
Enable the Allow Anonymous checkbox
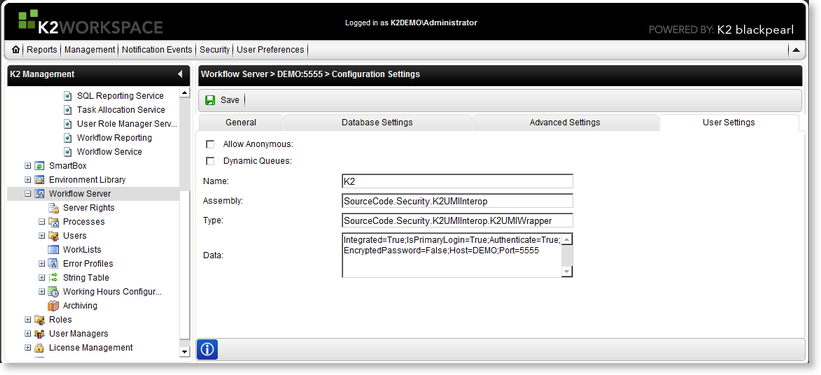tap(210, 144)
